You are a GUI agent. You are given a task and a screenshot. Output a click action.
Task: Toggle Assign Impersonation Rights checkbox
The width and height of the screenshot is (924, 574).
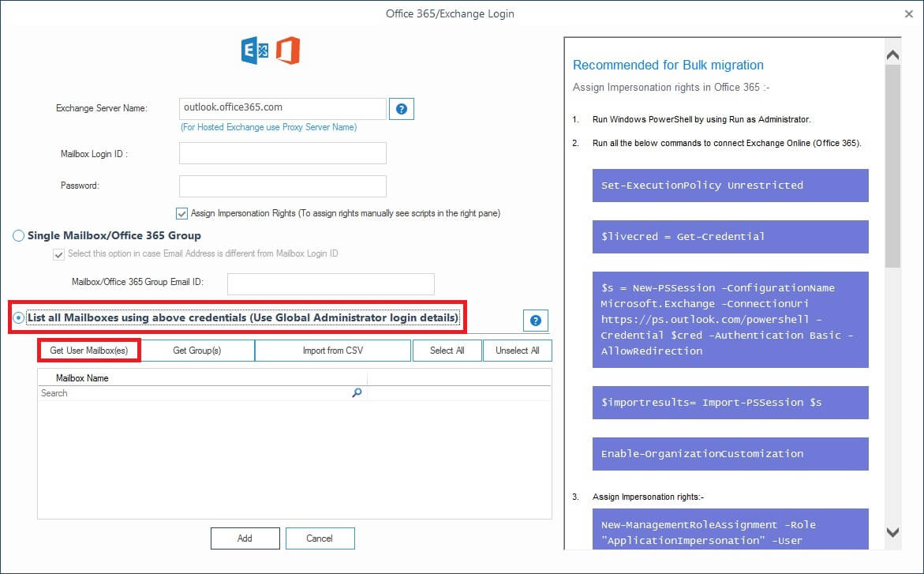(181, 213)
